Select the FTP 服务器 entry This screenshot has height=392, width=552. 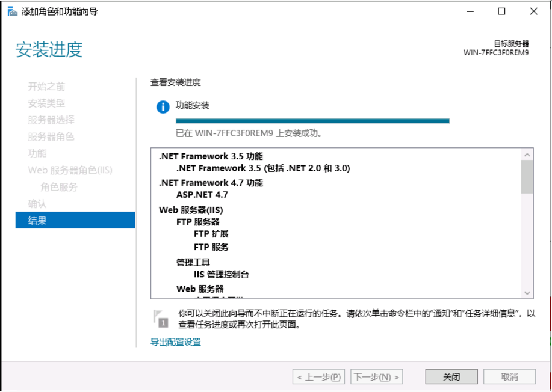[x=198, y=222]
